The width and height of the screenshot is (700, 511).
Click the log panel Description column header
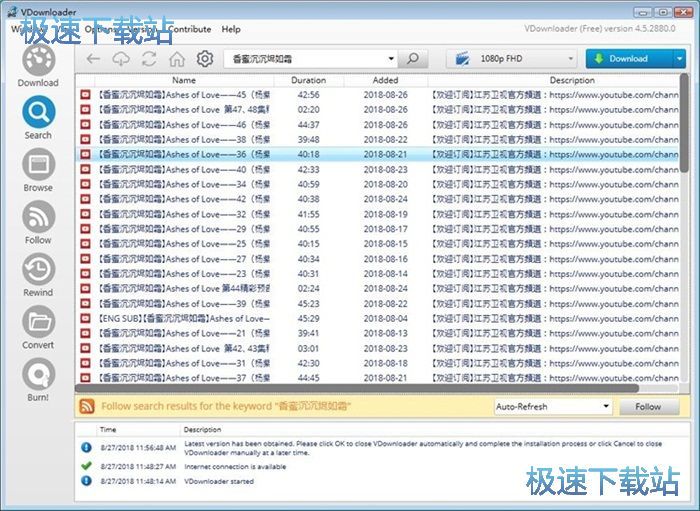click(x=202, y=430)
